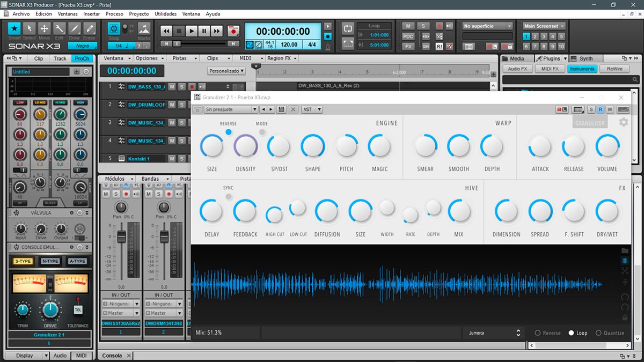This screenshot has height=362, width=644.
Task: Enable the Quantize radio option
Action: (x=610, y=333)
